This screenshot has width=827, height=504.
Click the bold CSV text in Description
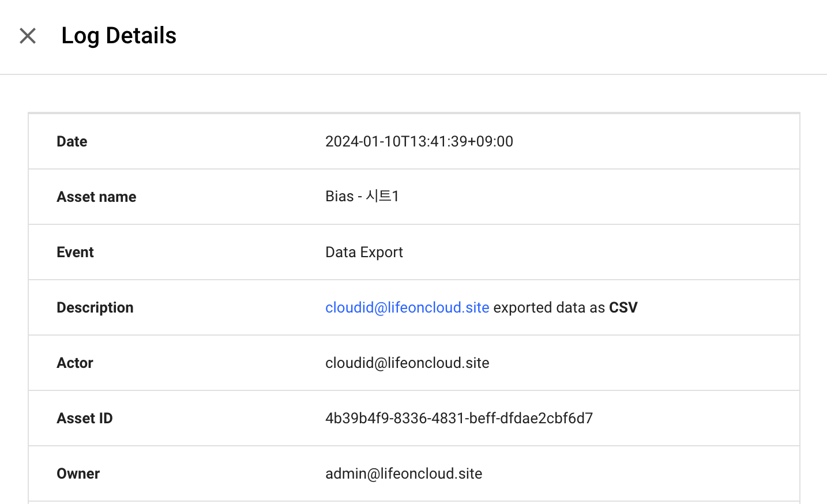click(623, 307)
